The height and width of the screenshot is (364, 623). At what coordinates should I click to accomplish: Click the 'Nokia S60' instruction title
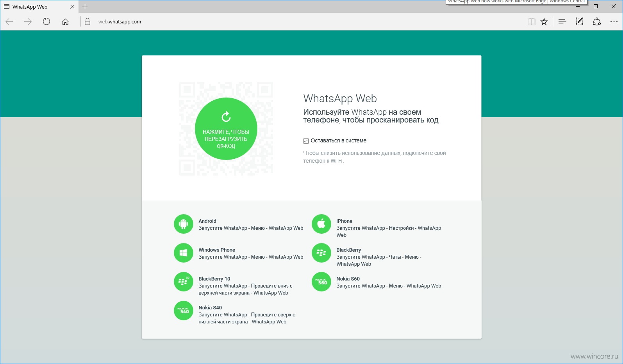[348, 279]
